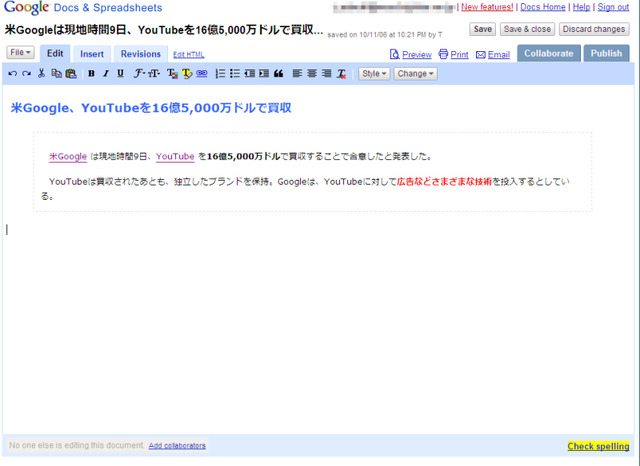The image size is (640, 466).
Task: Switch to the Revisions tab
Action: point(140,54)
